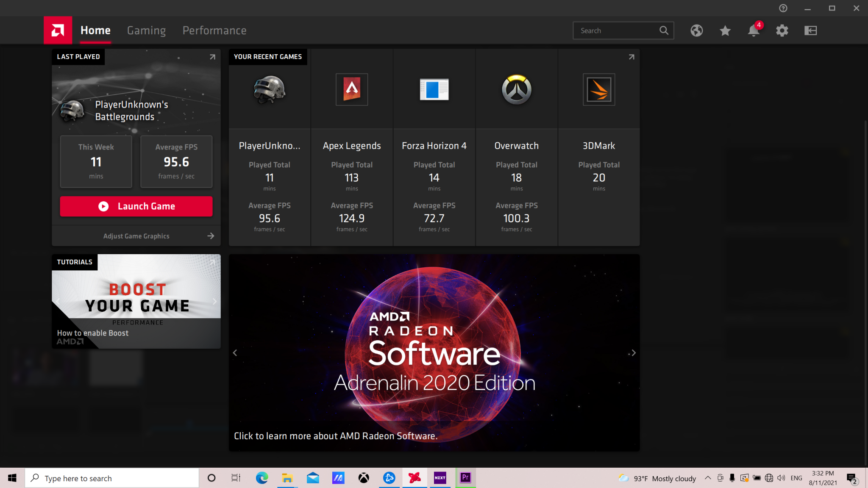Expand the Last Played card arrow
Screen dimensions: 868x488
(212, 57)
